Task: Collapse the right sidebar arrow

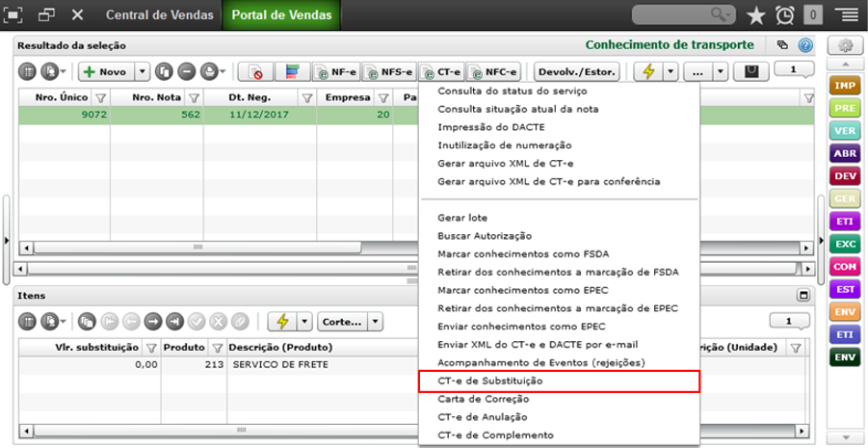Action: (823, 240)
